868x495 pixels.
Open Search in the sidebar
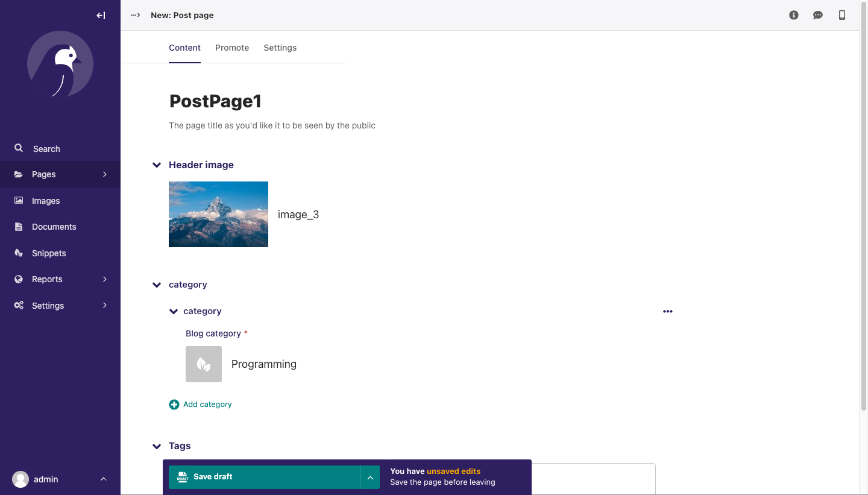(46, 149)
